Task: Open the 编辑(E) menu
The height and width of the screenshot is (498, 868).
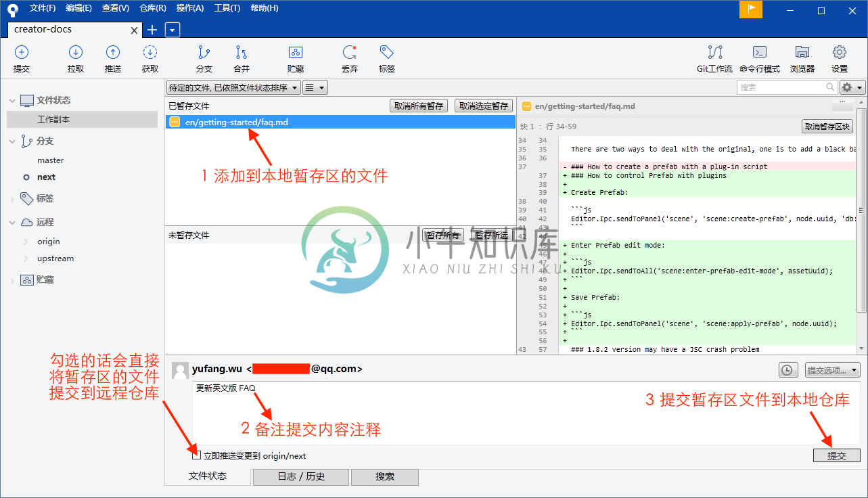Action: 78,8
